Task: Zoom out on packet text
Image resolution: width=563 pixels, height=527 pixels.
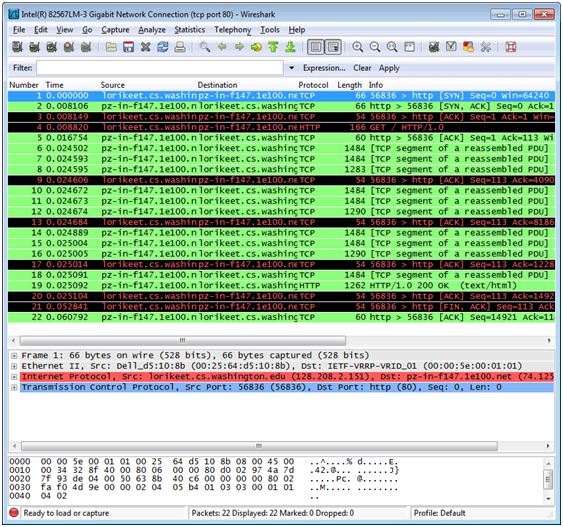Action: pyautogui.click(x=375, y=47)
